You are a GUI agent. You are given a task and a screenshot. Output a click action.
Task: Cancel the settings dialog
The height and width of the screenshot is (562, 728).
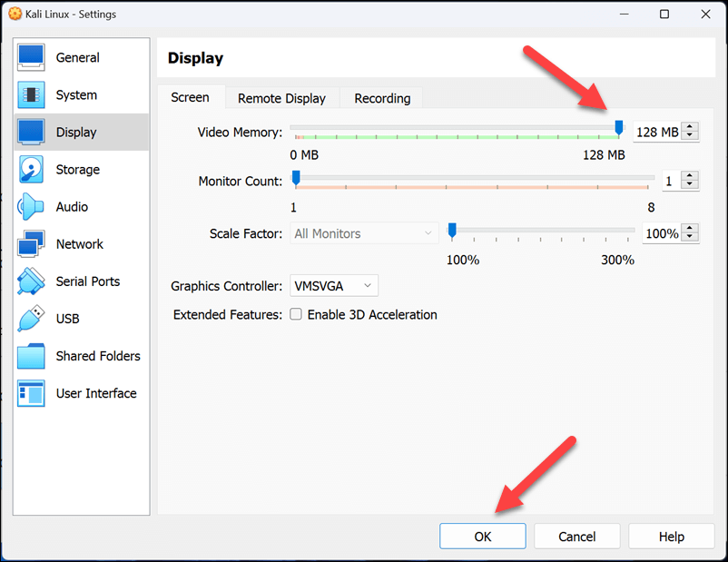577,537
